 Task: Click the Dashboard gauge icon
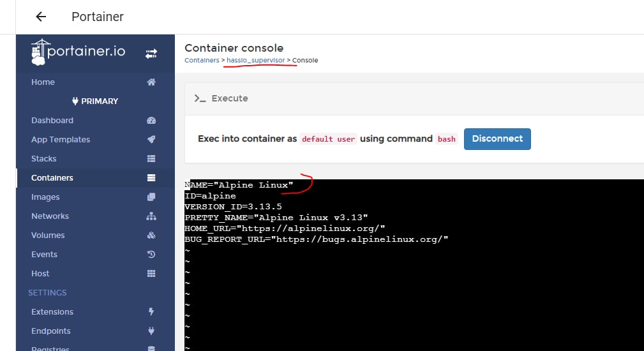coord(151,120)
